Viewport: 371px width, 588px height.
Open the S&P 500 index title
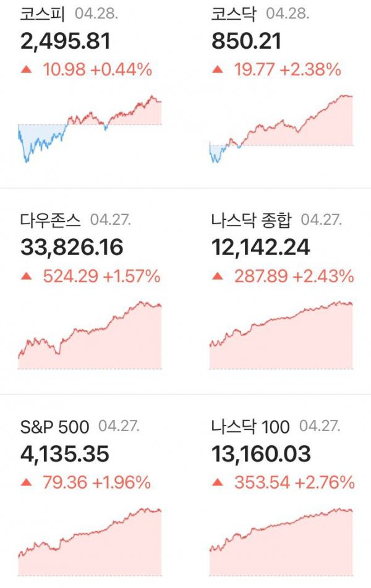click(x=54, y=427)
